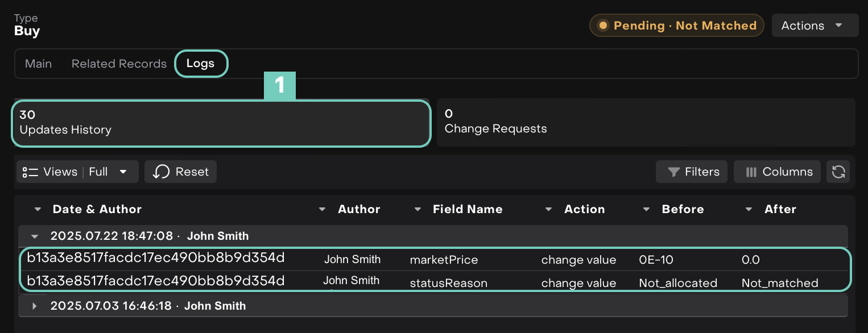This screenshot has height=333, width=868.
Task: Select the Logs tab
Action: 201,64
